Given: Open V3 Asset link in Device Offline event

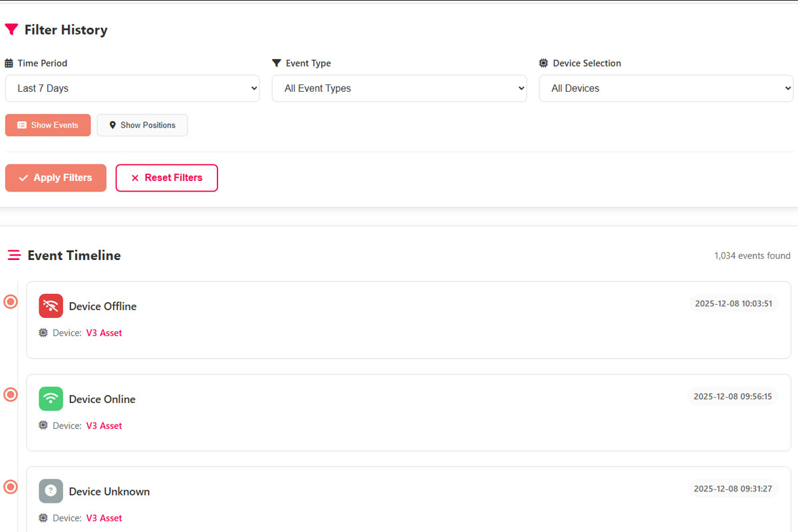Looking at the screenshot, I should pos(104,333).
